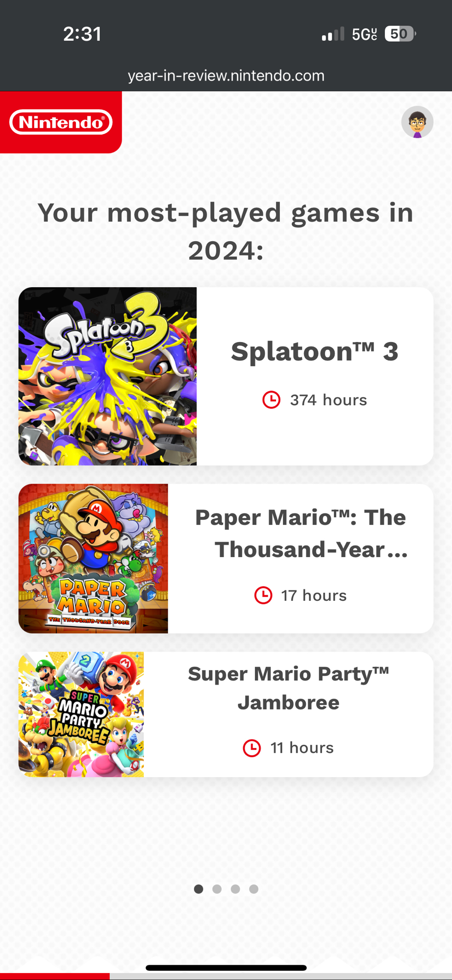Tap the 5G network indicator
The image size is (452, 980).
pos(364,34)
